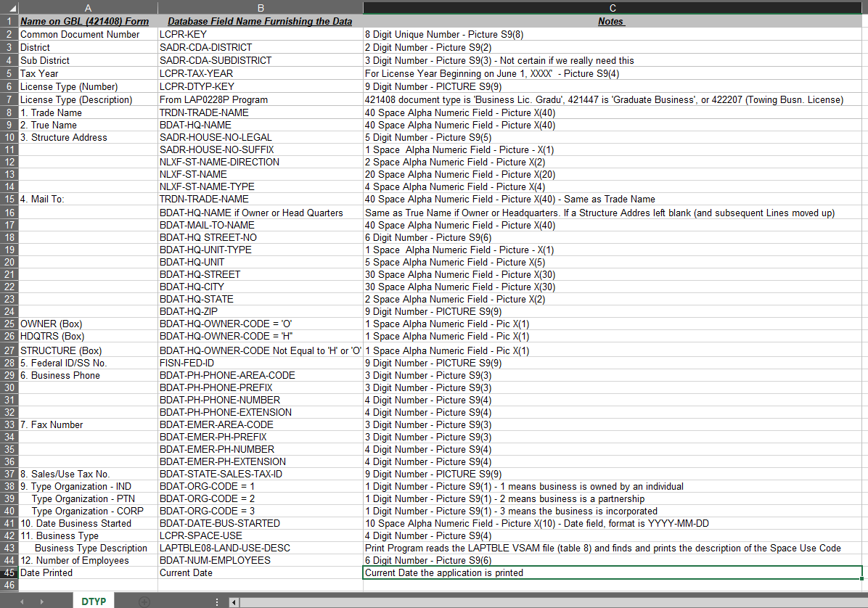Select column header A
The height and width of the screenshot is (608, 868).
click(x=88, y=8)
